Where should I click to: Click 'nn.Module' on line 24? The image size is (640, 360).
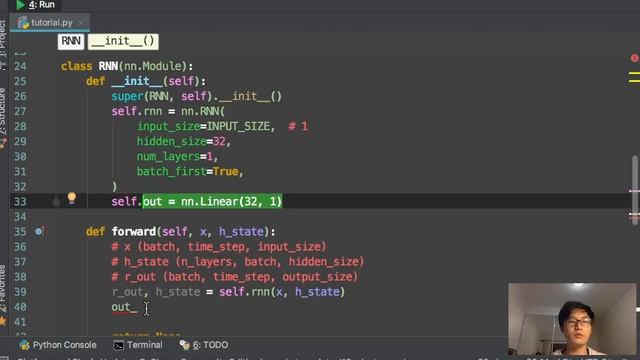[x=153, y=66]
